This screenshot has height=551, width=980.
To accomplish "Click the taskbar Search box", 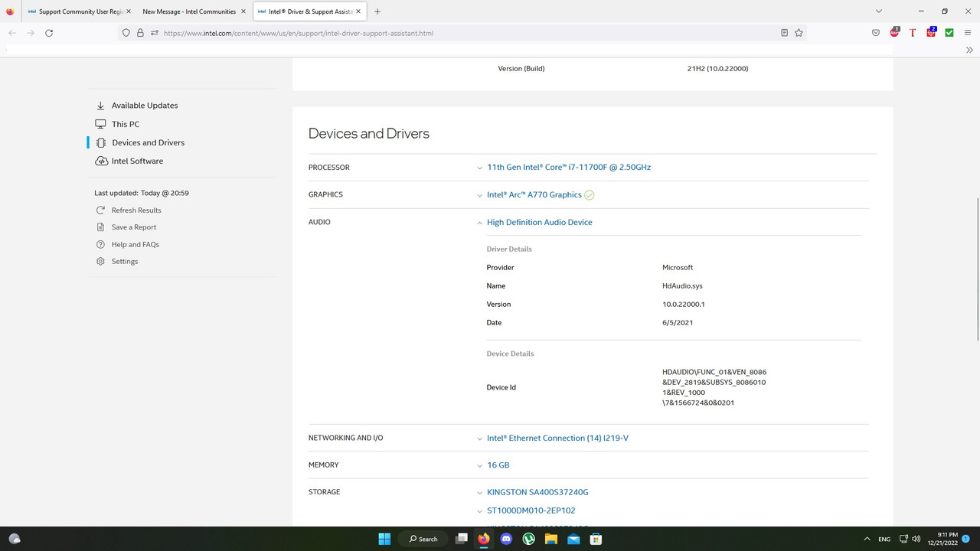I will click(423, 539).
